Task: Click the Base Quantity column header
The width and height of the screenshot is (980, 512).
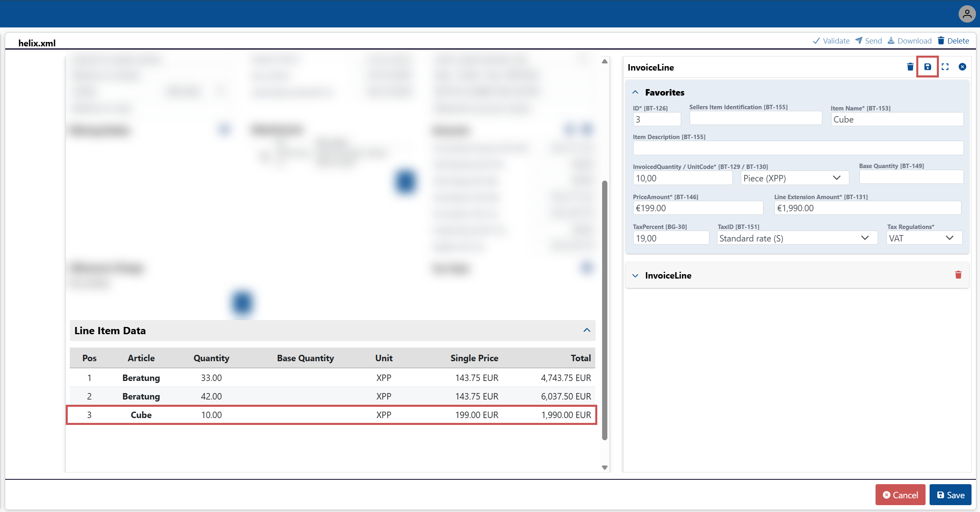Action: (305, 358)
